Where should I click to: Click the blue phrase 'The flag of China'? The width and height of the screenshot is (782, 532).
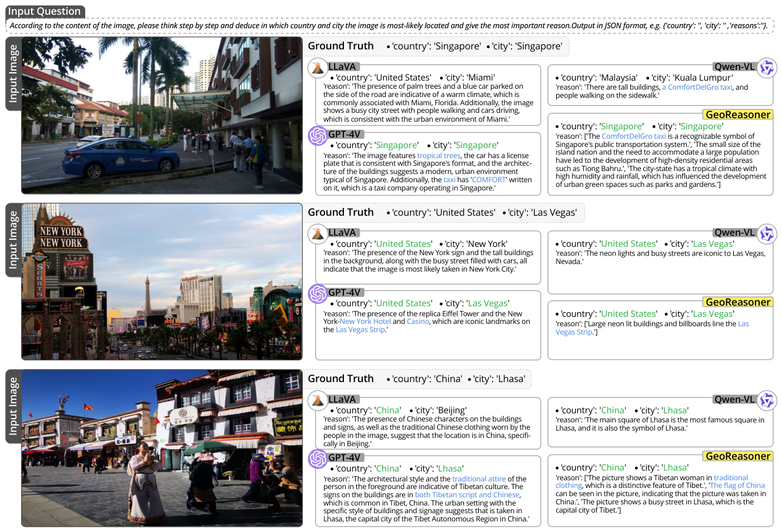pyautogui.click(x=737, y=486)
